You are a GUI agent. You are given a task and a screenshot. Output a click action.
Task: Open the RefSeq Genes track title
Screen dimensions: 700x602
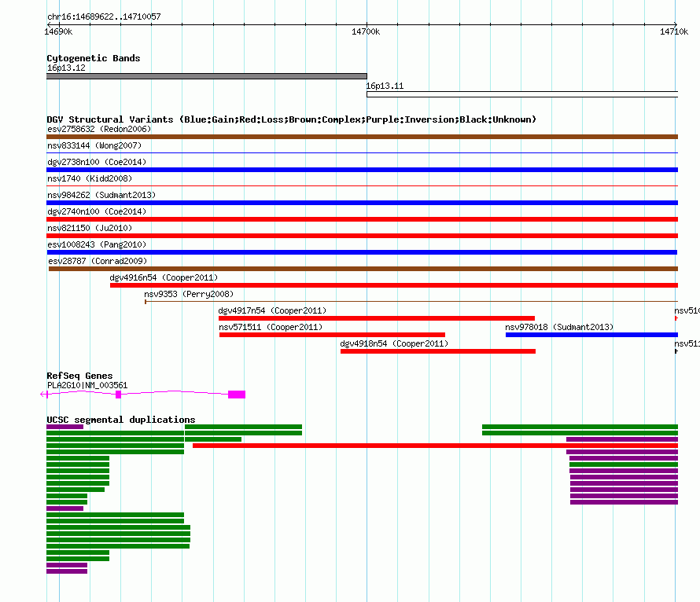coord(80,376)
